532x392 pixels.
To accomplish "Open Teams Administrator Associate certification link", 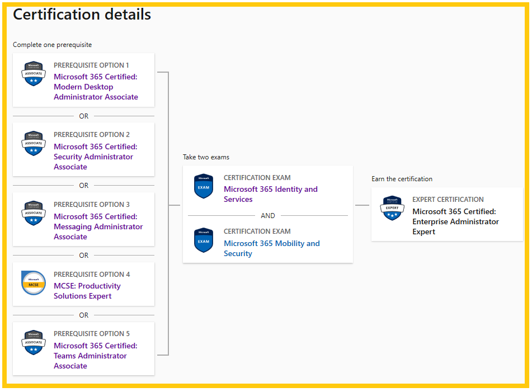I will [x=95, y=356].
